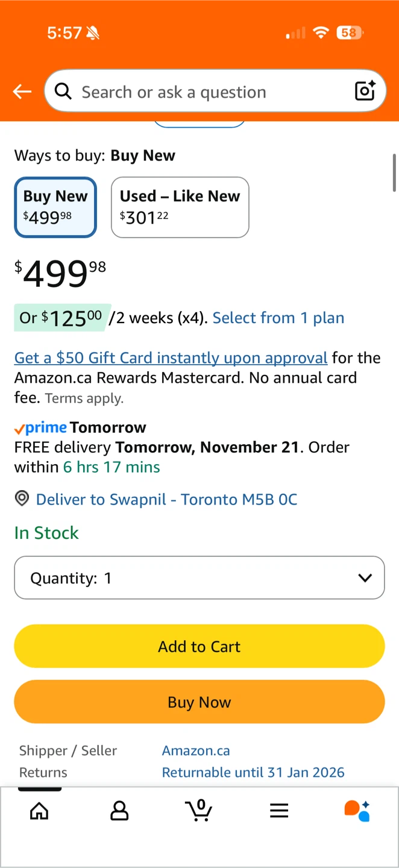Open Deliver to Swapnil address link
399x868 pixels.
166,499
